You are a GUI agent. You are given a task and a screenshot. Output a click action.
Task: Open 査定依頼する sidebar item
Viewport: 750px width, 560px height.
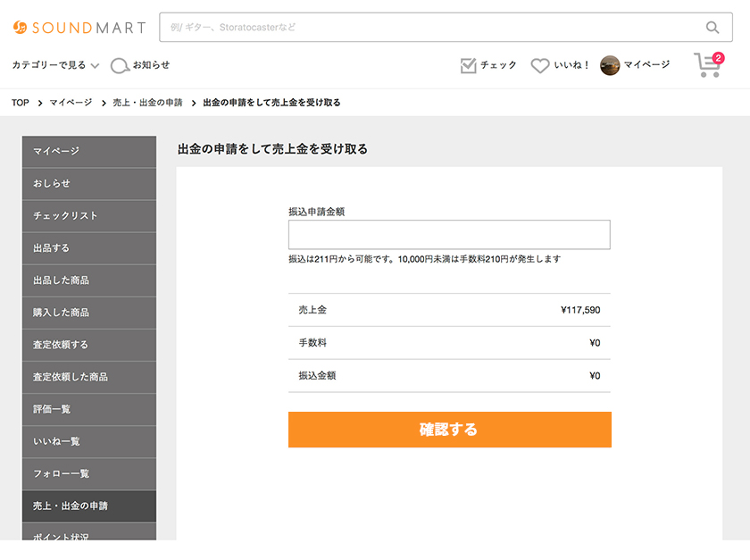click(89, 345)
